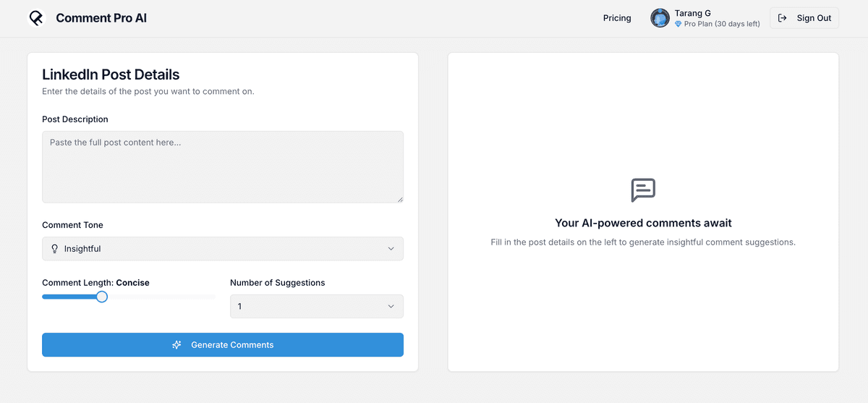Click the textarea resize handle corner
Screen dimensions: 868x403
pyautogui.click(x=399, y=199)
